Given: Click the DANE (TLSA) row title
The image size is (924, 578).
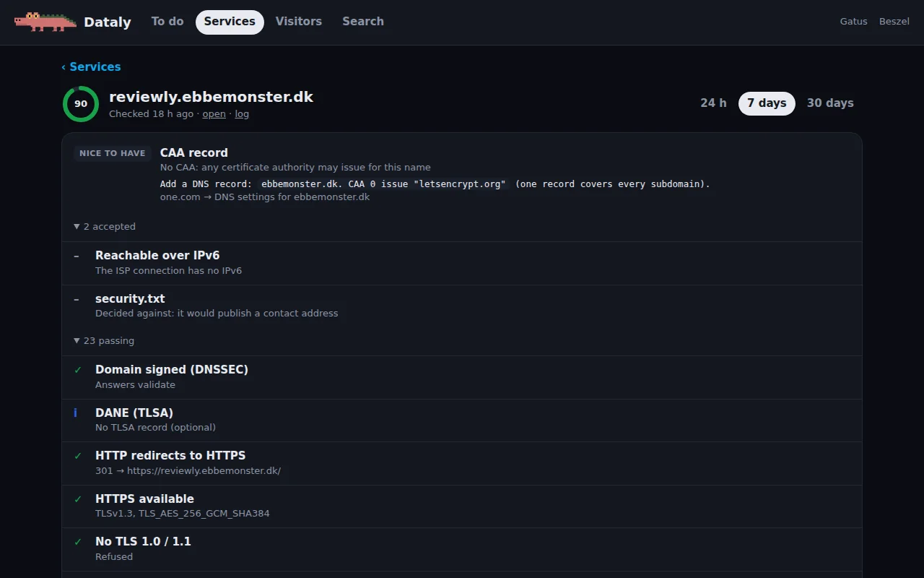Looking at the screenshot, I should (134, 413).
